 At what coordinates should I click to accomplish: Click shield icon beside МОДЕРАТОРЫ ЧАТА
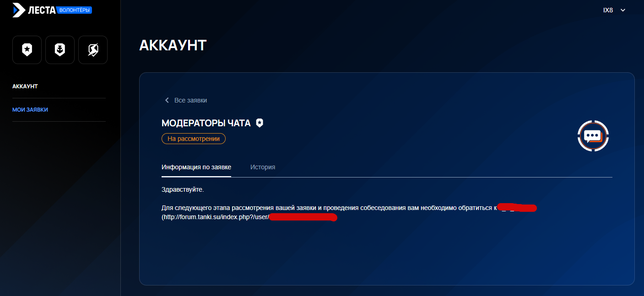260,123
